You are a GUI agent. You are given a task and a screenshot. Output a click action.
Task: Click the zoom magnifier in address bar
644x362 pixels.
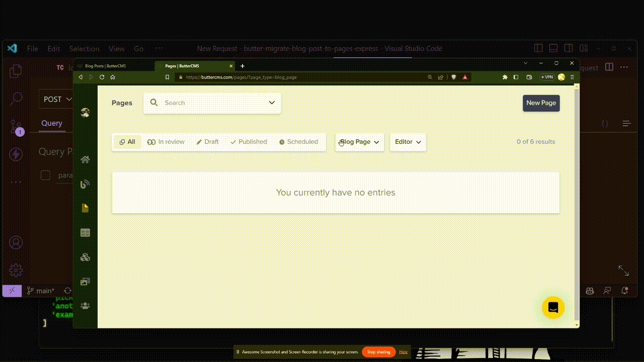click(430, 77)
